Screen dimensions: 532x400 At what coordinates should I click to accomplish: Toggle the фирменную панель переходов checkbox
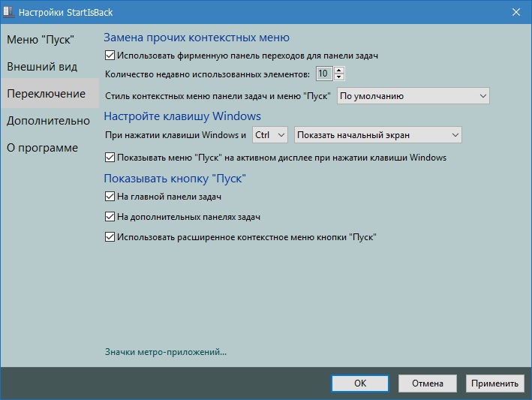click(x=110, y=55)
